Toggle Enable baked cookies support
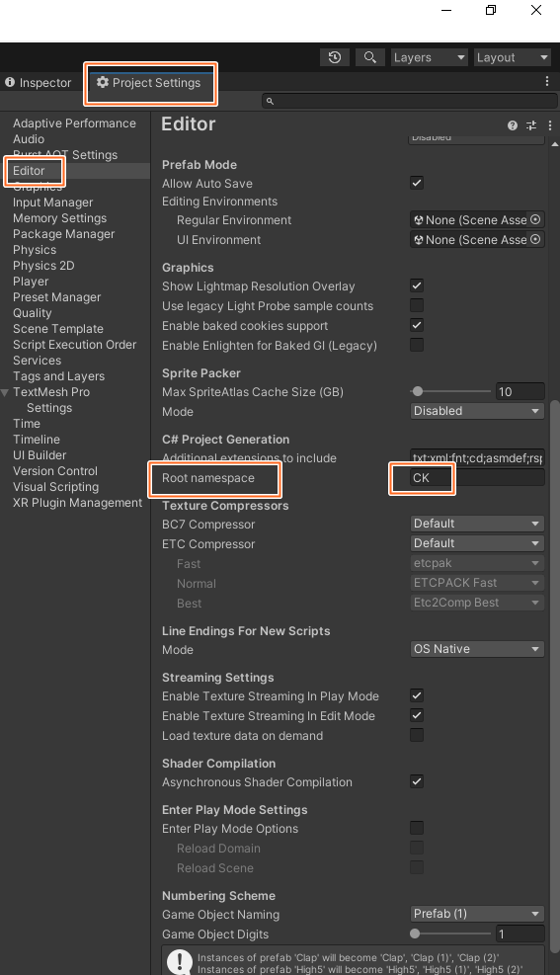560x975 pixels. point(417,325)
